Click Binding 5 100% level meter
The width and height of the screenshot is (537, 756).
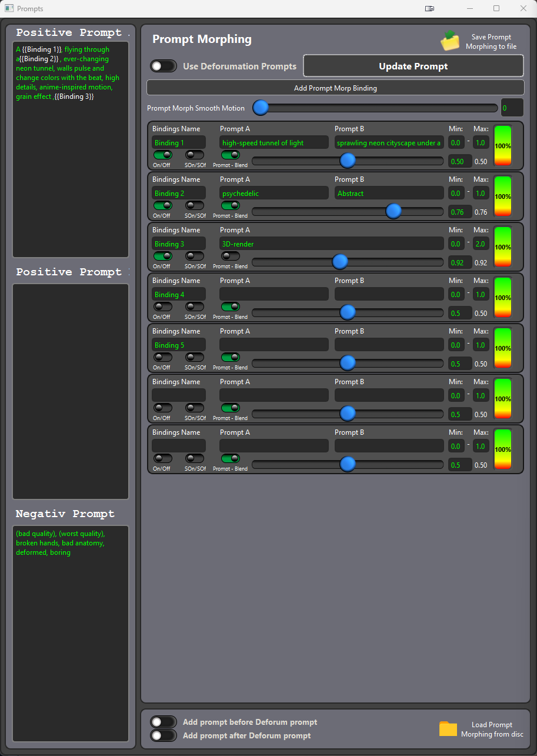(x=502, y=348)
